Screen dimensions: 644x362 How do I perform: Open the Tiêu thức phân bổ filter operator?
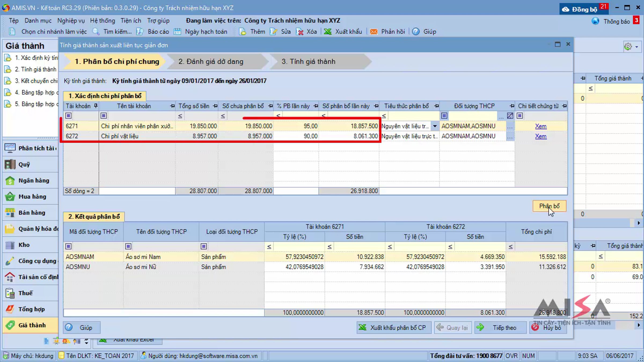(384, 116)
